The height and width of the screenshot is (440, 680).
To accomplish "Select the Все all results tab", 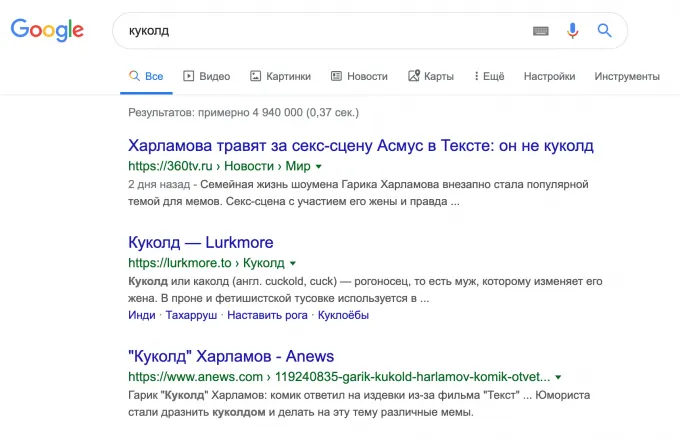I will [x=146, y=76].
